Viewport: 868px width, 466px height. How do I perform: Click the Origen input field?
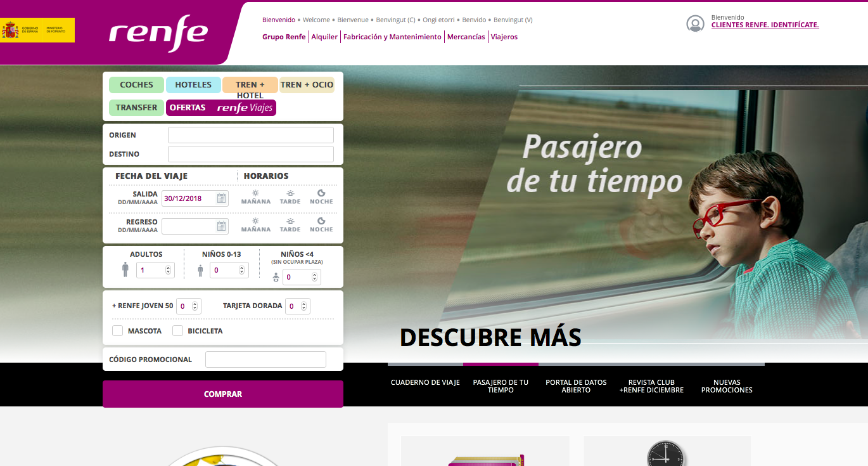coord(250,135)
